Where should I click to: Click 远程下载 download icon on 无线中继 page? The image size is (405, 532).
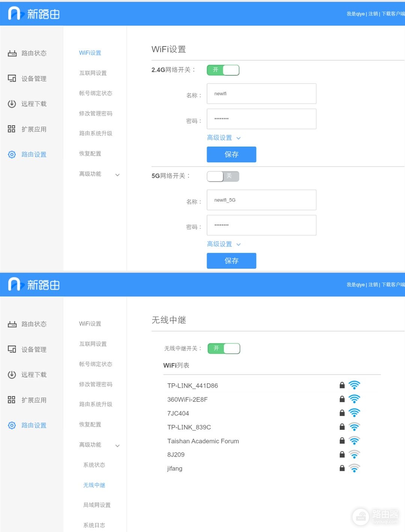[12, 375]
